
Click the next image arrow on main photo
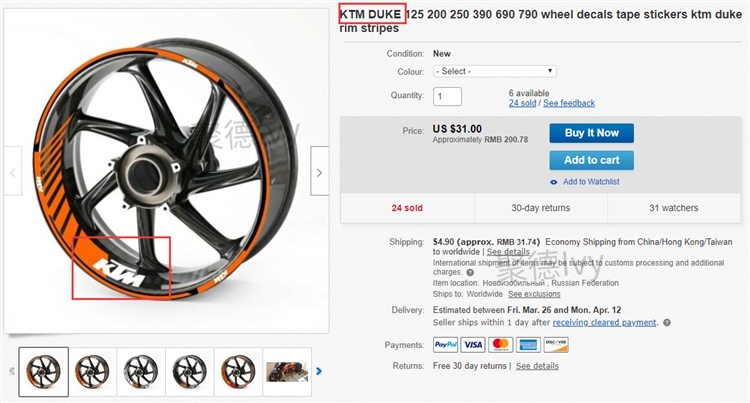pos(319,172)
